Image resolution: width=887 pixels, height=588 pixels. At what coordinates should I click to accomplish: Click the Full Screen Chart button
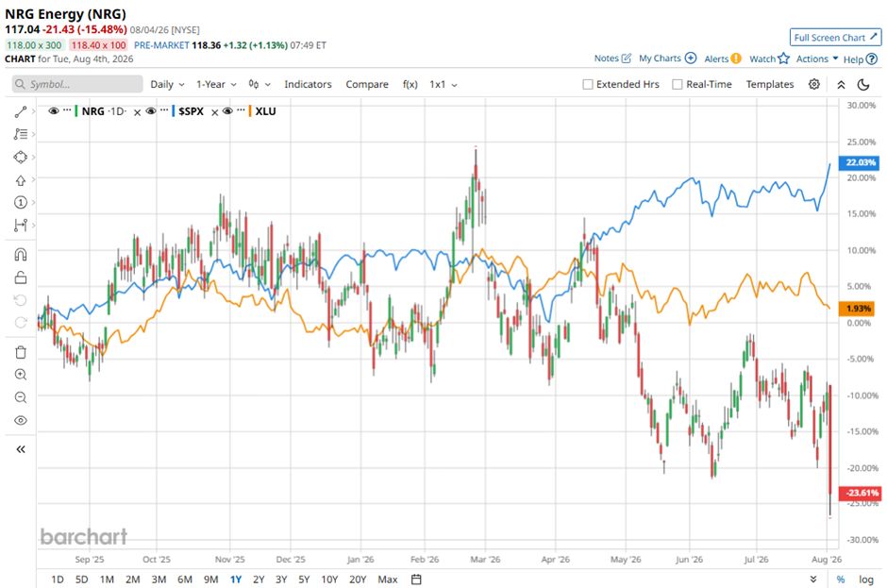point(835,38)
